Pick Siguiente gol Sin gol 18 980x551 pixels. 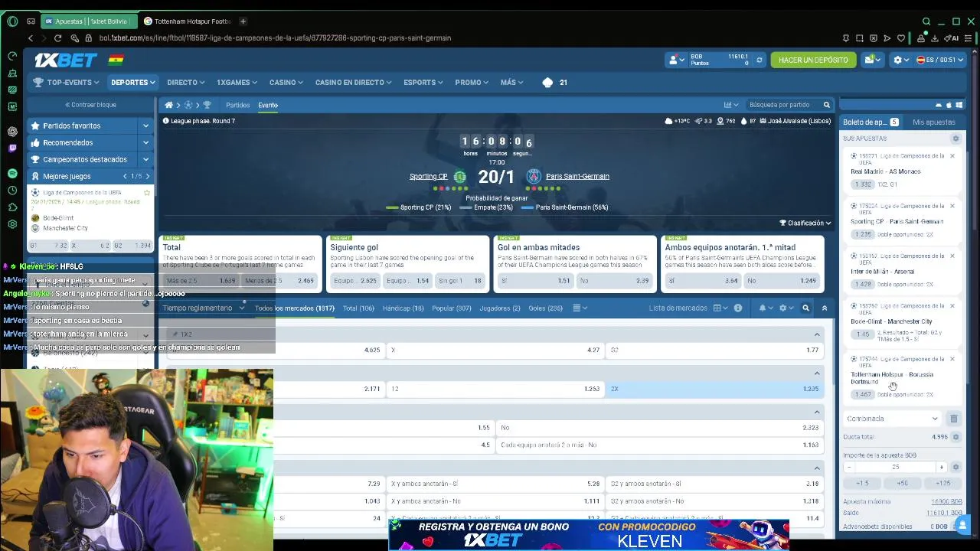click(x=459, y=281)
